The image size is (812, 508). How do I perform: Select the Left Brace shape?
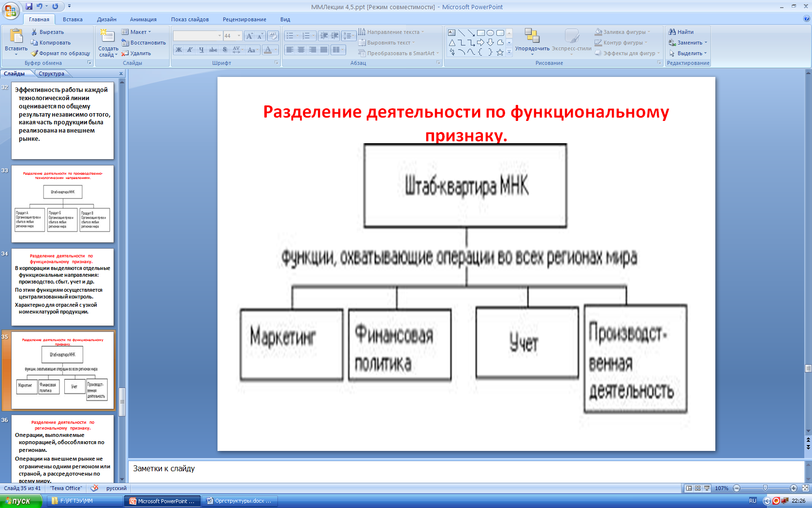(481, 52)
